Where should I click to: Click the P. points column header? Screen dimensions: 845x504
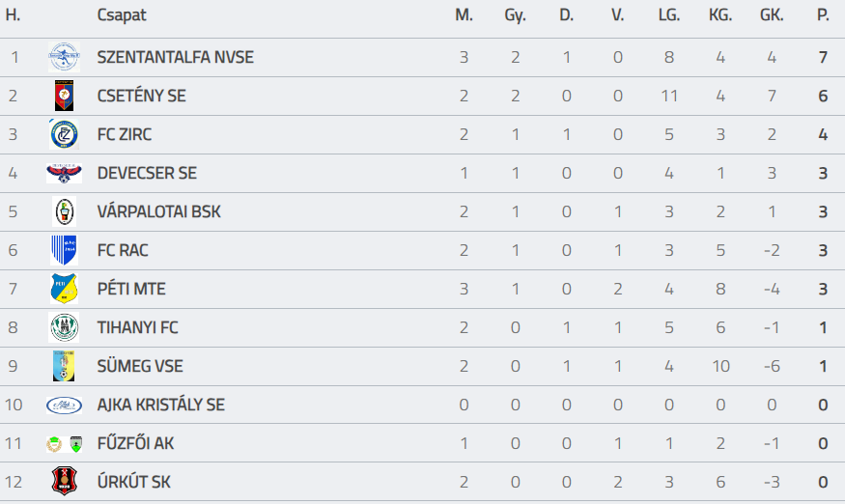(x=823, y=15)
